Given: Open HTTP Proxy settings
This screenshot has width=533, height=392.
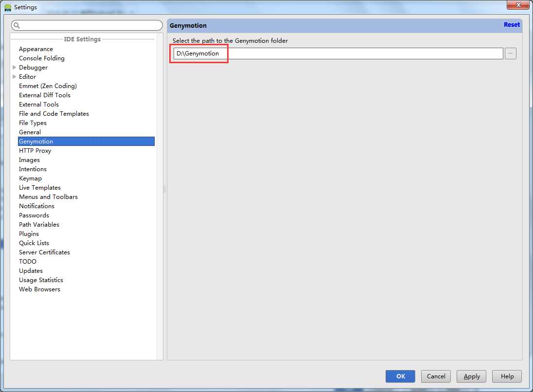Looking at the screenshot, I should tap(35, 151).
